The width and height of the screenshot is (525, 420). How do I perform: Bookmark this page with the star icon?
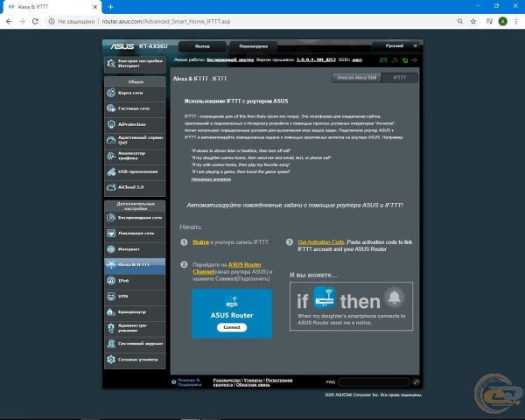(x=473, y=21)
